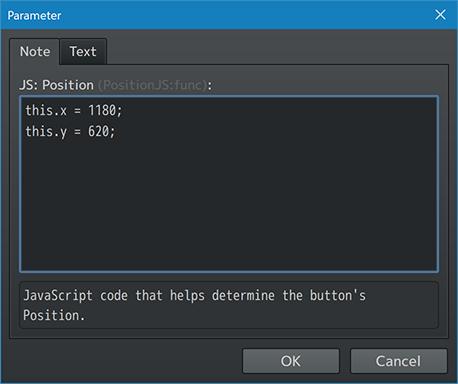The height and width of the screenshot is (384, 458).
Task: Place the cursor on the this.y line
Action: [70, 131]
